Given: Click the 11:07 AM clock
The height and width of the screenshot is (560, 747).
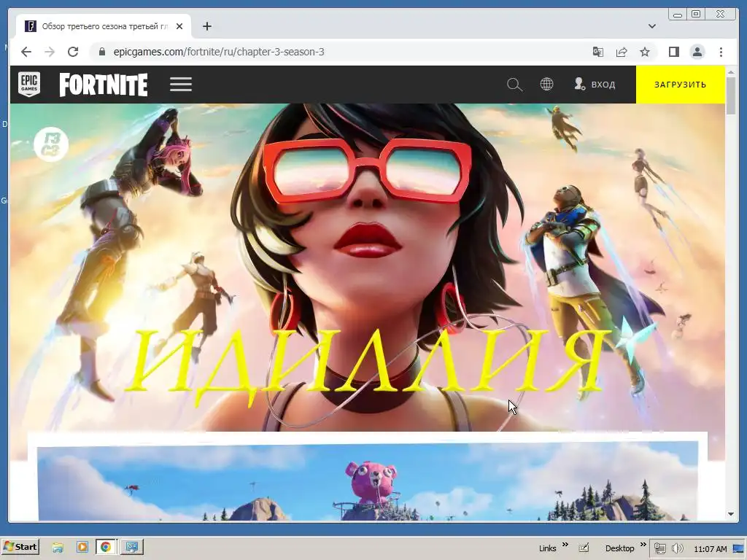Looking at the screenshot, I should (x=711, y=549).
